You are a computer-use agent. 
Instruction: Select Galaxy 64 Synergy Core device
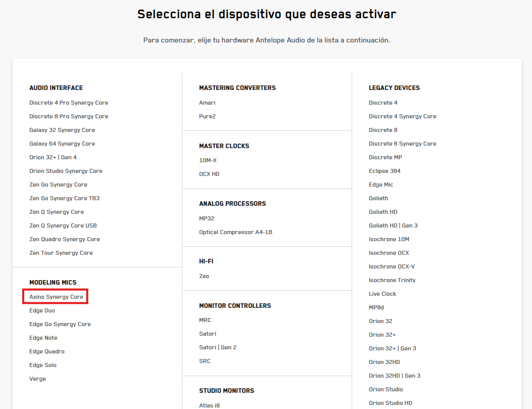(x=62, y=144)
